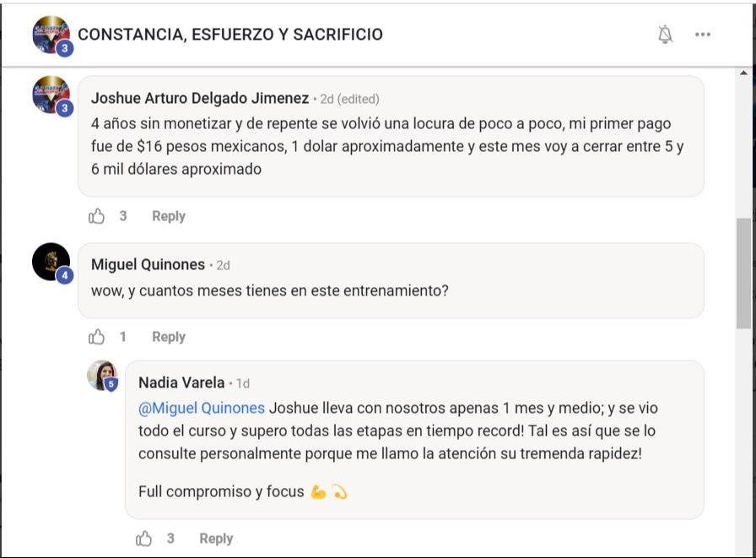Click the post author avatar in header

[x=51, y=35]
